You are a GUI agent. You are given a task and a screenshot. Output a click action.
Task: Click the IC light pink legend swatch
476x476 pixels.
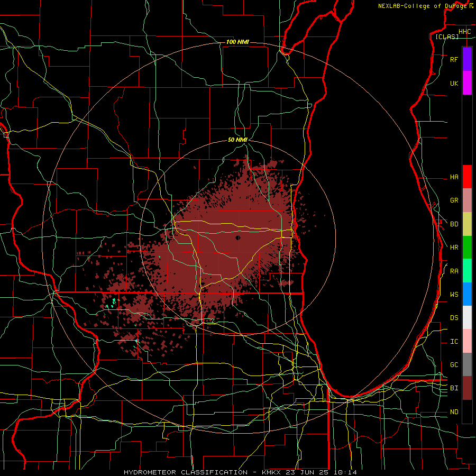467,341
